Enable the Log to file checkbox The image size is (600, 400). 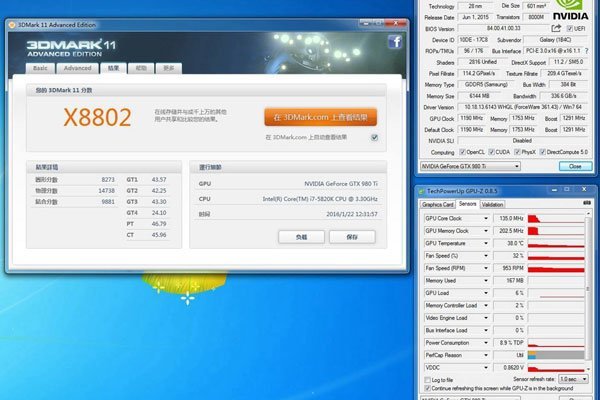coord(427,380)
